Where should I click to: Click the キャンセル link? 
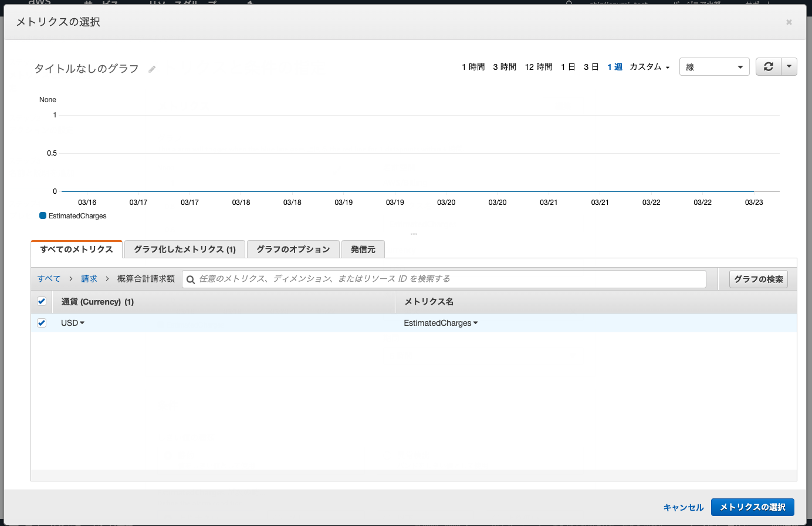click(683, 507)
